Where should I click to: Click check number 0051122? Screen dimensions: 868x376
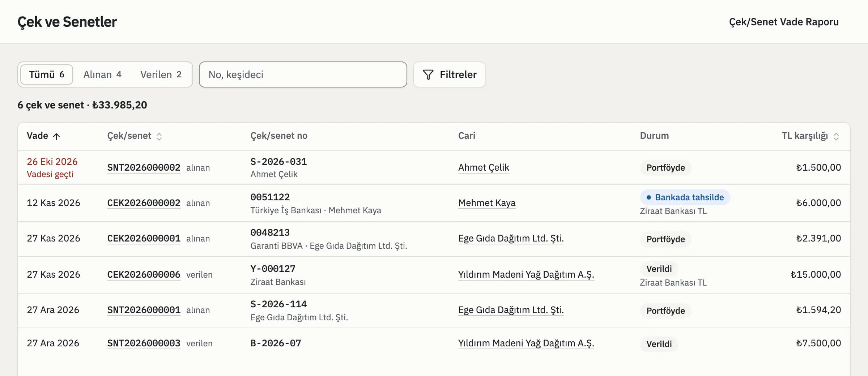click(x=270, y=197)
